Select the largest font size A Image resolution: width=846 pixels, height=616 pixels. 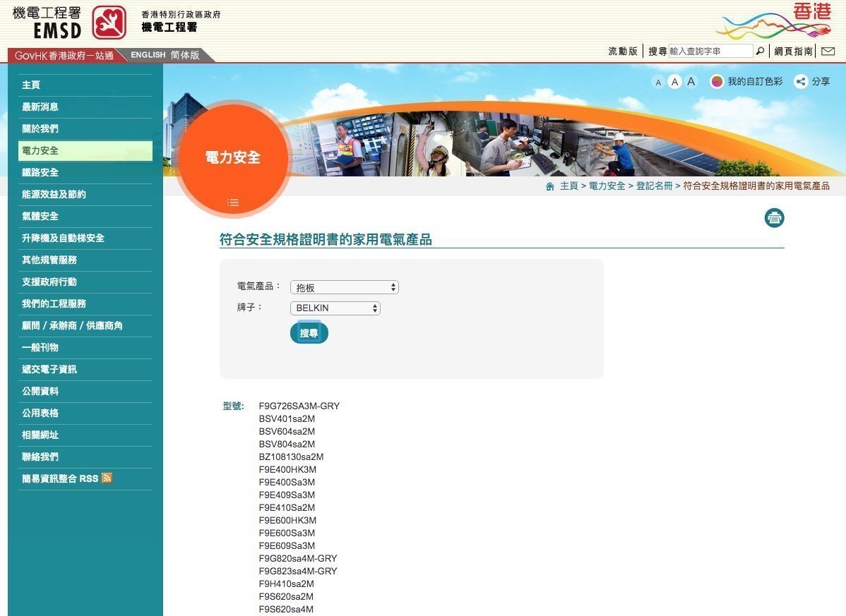[x=691, y=81]
